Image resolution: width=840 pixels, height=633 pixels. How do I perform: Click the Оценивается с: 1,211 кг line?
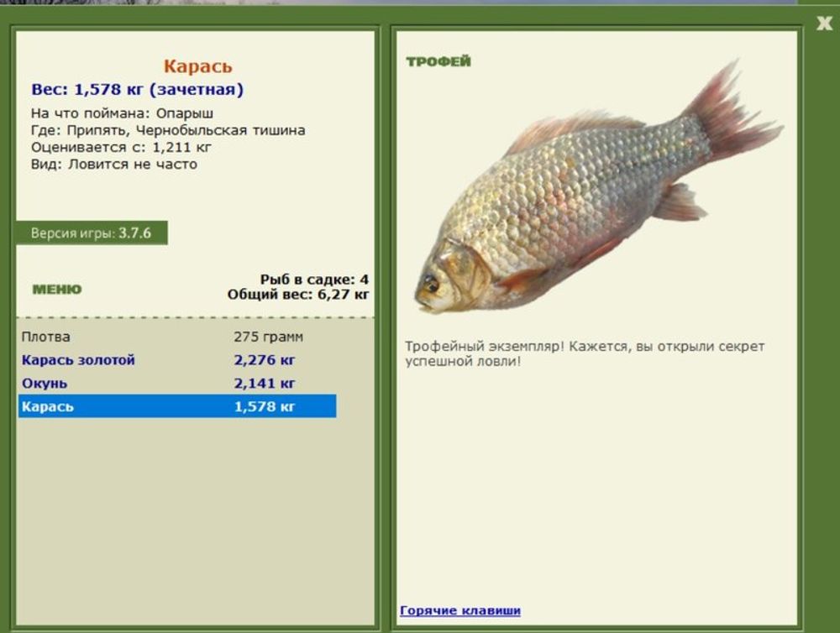[121, 147]
